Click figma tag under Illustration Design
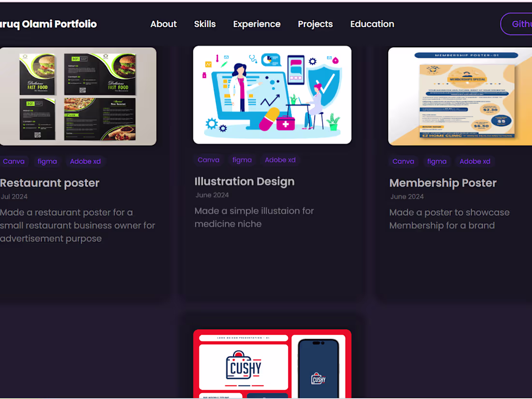 [242, 160]
